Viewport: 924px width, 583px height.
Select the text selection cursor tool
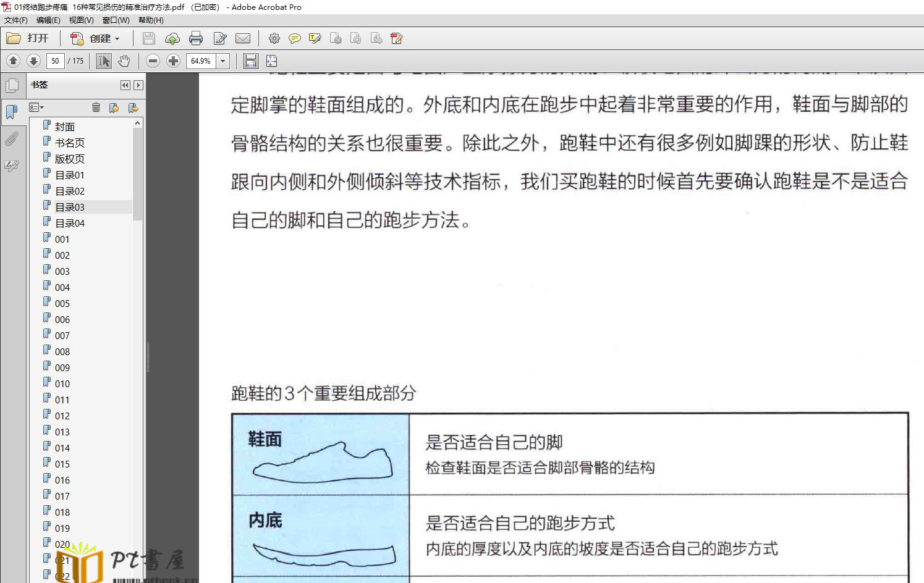104,61
